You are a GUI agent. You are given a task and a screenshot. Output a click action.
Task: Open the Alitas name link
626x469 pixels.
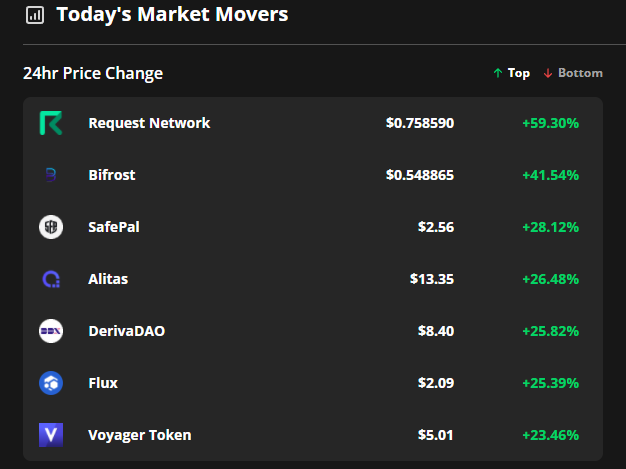pyautogui.click(x=108, y=279)
